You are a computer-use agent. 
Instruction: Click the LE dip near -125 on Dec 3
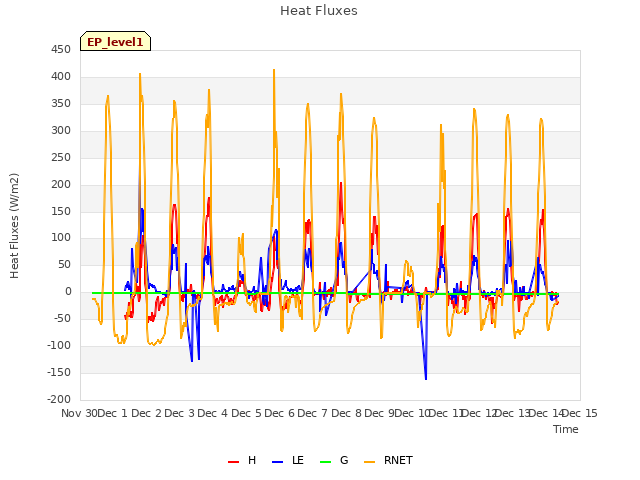(192, 360)
